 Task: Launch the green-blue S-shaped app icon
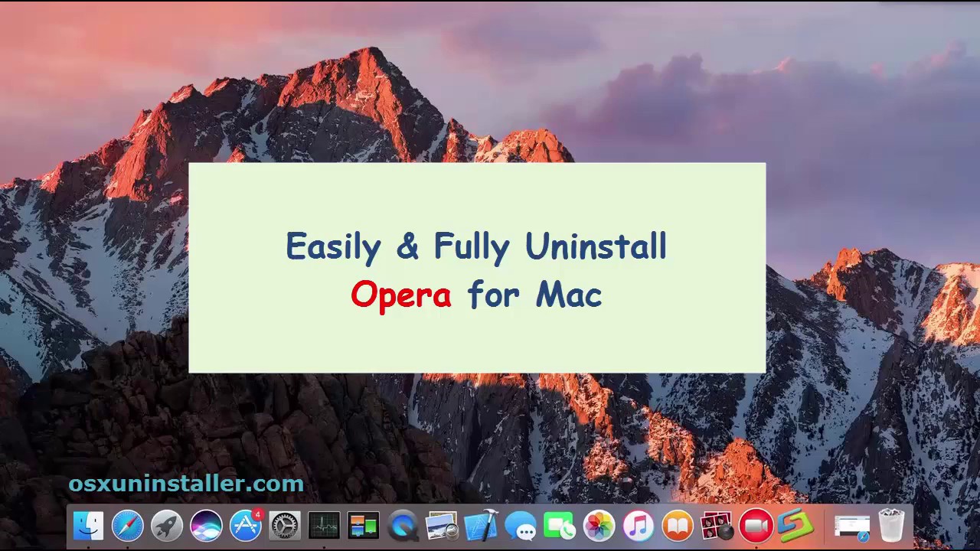[x=795, y=526]
